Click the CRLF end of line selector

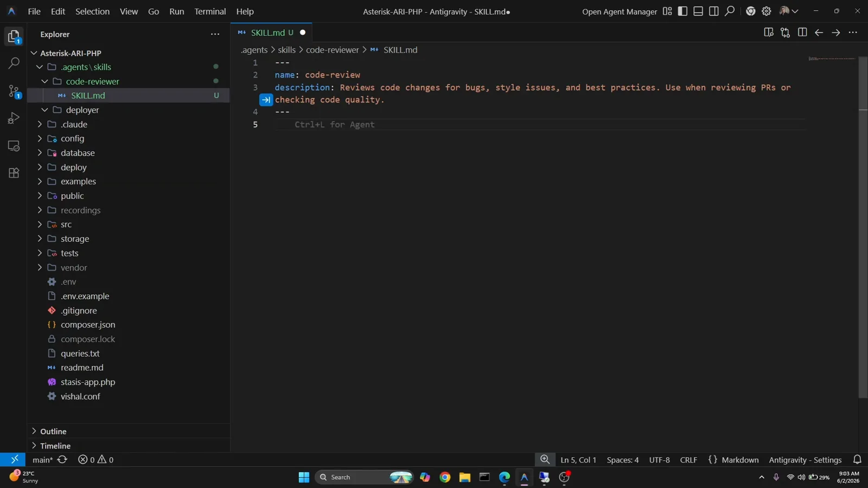[x=688, y=460]
